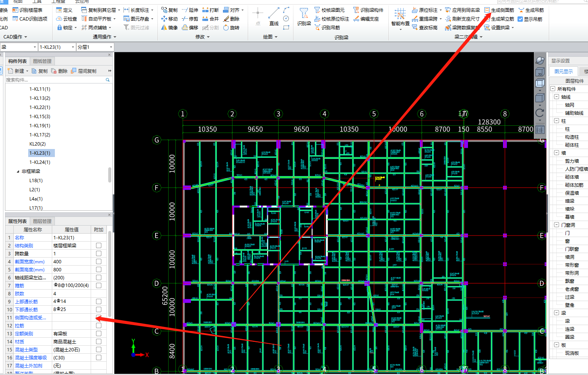The image size is (588, 375).
Task: Toggle 附加 checkbox for 截面高度 row
Action: [x=99, y=269]
